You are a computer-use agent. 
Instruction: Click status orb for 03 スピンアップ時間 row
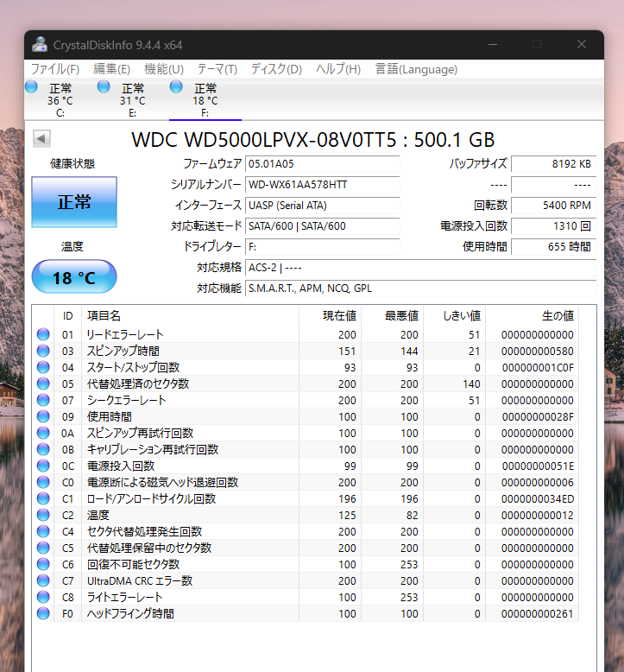(x=43, y=351)
